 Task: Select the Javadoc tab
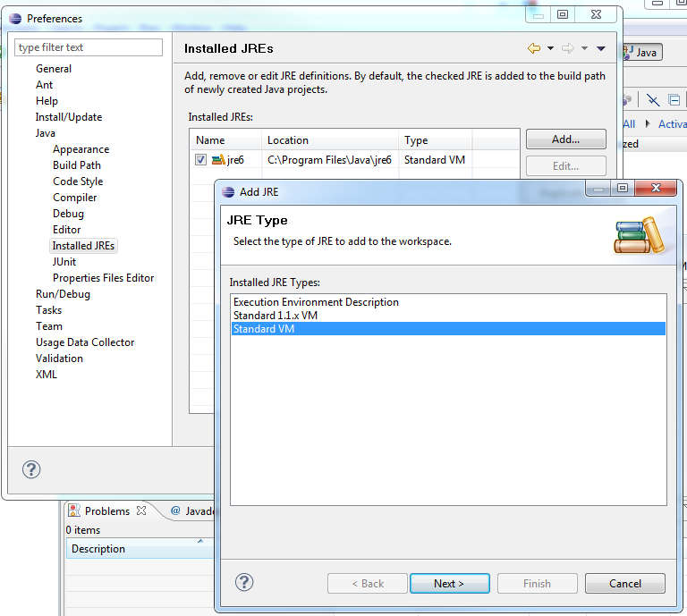click(x=192, y=511)
